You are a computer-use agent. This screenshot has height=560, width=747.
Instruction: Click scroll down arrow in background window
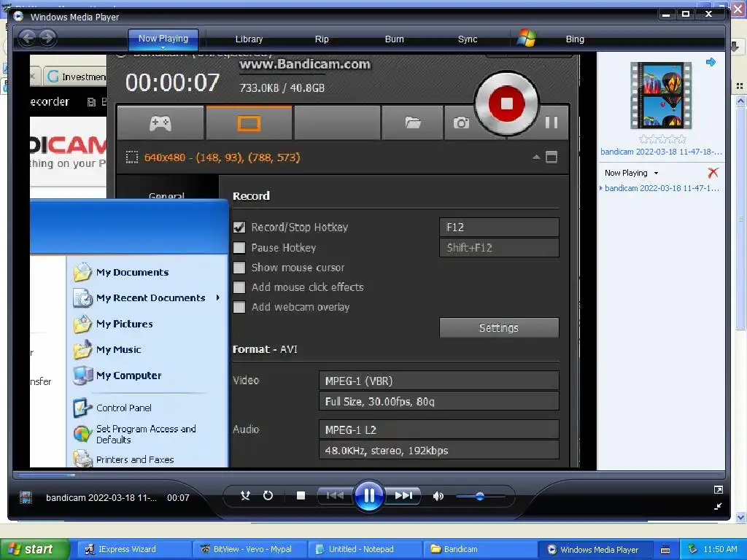point(740,517)
